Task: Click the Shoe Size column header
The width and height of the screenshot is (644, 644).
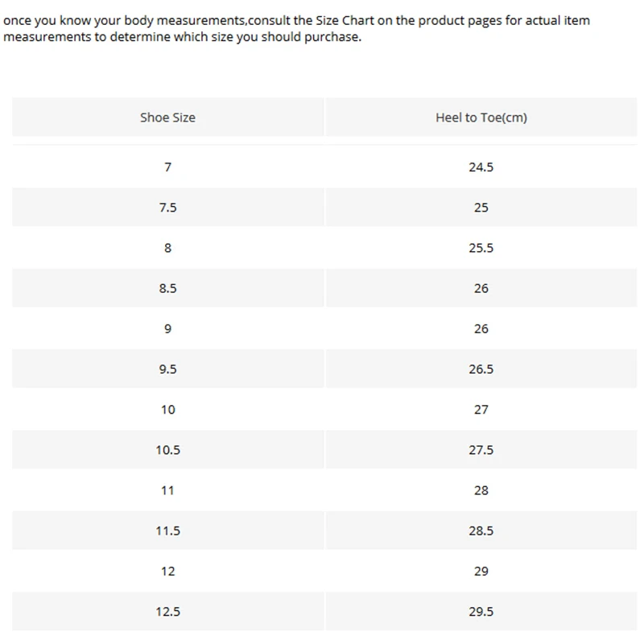Action: pyautogui.click(x=168, y=117)
